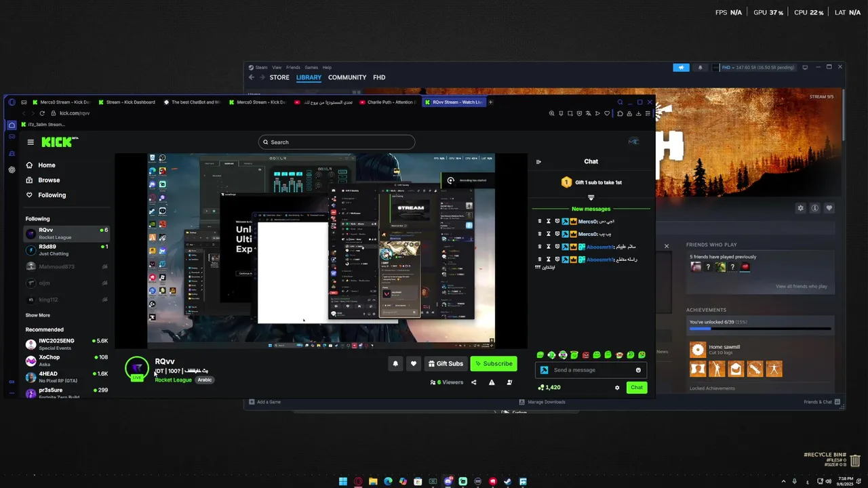Click the Rocket League category link
The height and width of the screenshot is (488, 868).
click(173, 380)
